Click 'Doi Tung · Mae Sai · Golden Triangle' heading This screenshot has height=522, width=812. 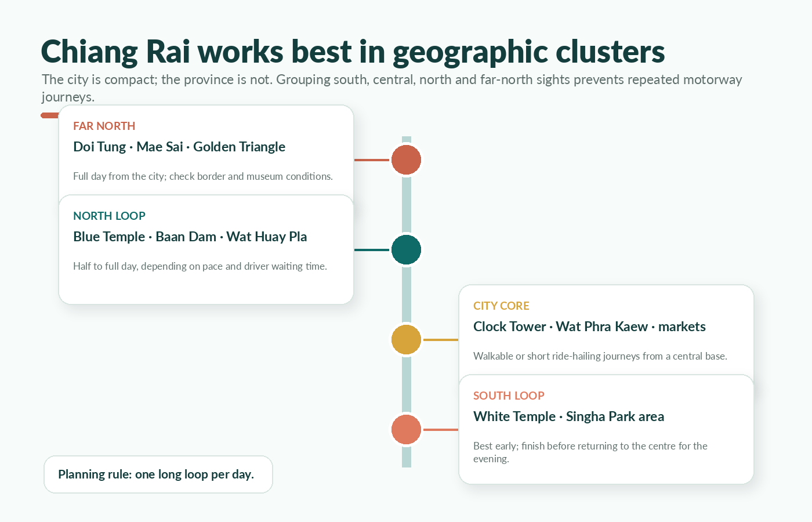click(x=179, y=147)
